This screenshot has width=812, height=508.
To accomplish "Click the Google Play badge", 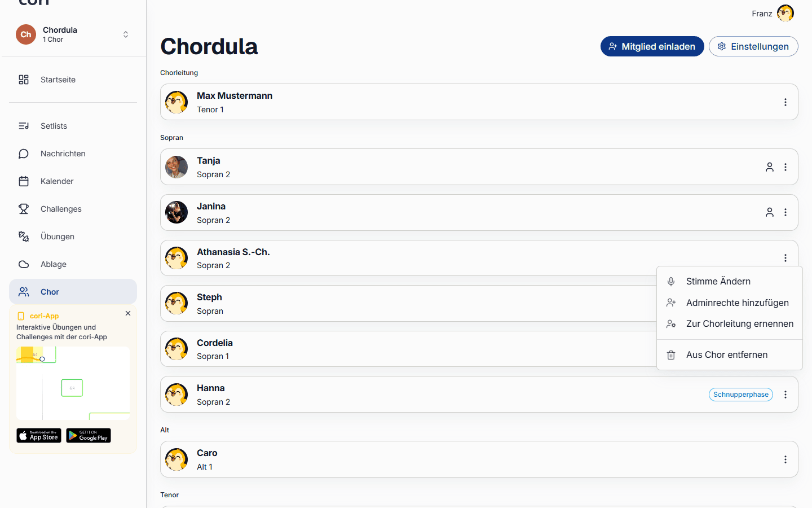I will click(89, 435).
